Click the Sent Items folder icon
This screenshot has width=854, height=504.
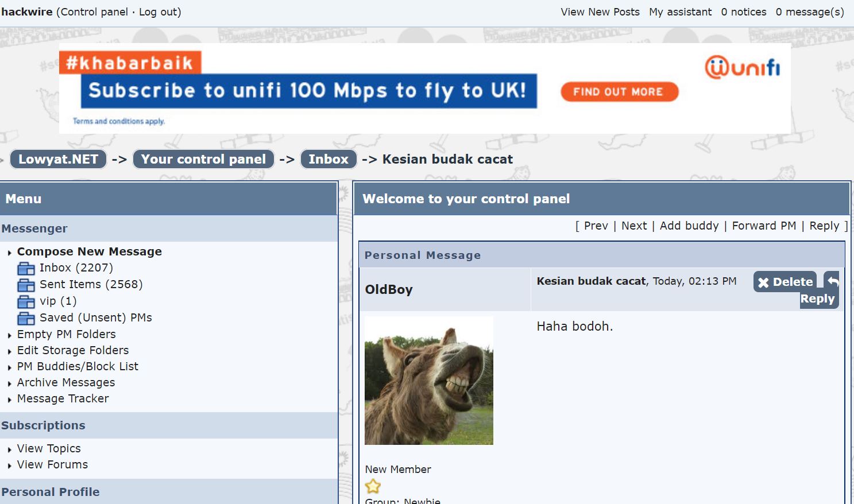pyautogui.click(x=26, y=285)
